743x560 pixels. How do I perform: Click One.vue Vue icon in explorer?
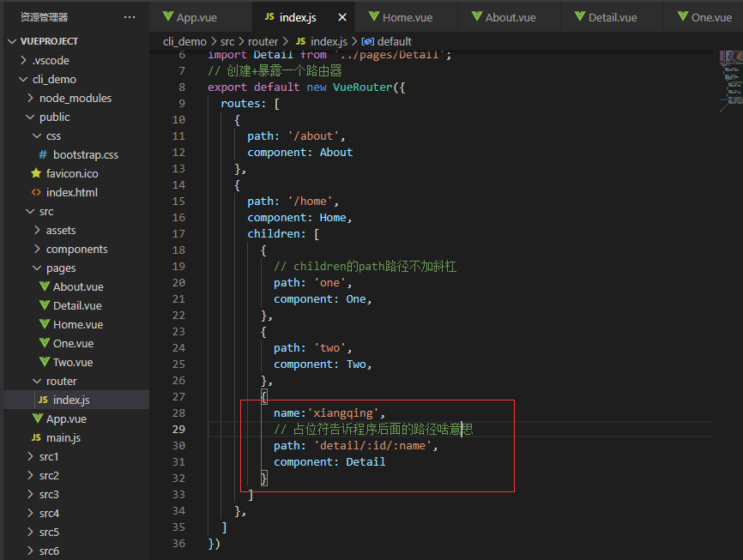tap(45, 344)
